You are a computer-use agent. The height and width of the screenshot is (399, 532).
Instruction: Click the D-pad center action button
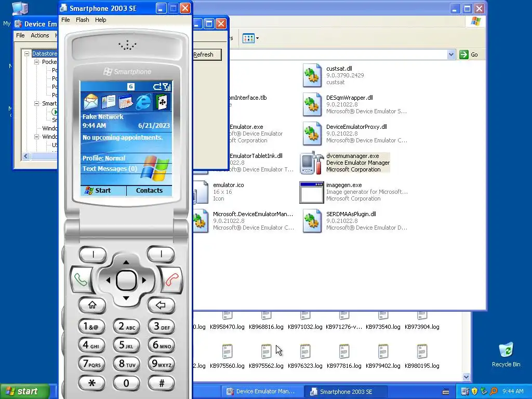pos(126,280)
